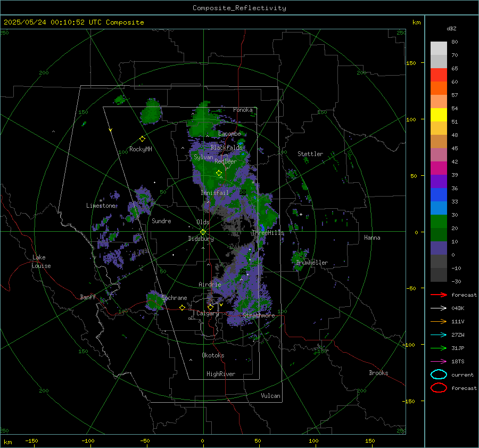The height and width of the screenshot is (448, 479).
Task: Select the dark orange 57-60 dBZ swatch
Action: tap(439, 88)
